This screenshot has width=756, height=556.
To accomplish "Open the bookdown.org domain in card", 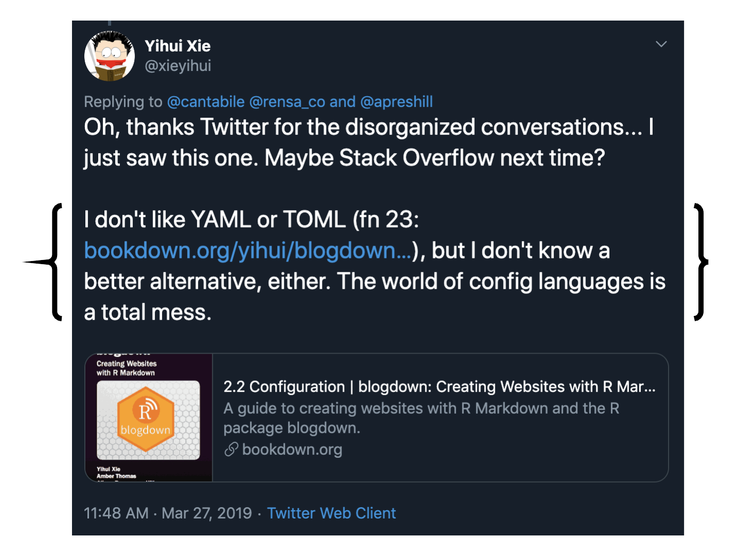I will (292, 450).
